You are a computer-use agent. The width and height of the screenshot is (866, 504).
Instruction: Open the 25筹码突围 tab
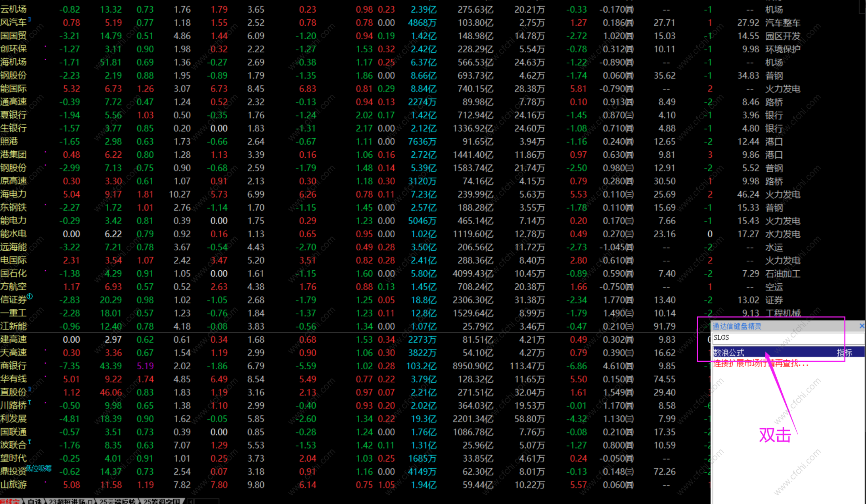point(161,501)
